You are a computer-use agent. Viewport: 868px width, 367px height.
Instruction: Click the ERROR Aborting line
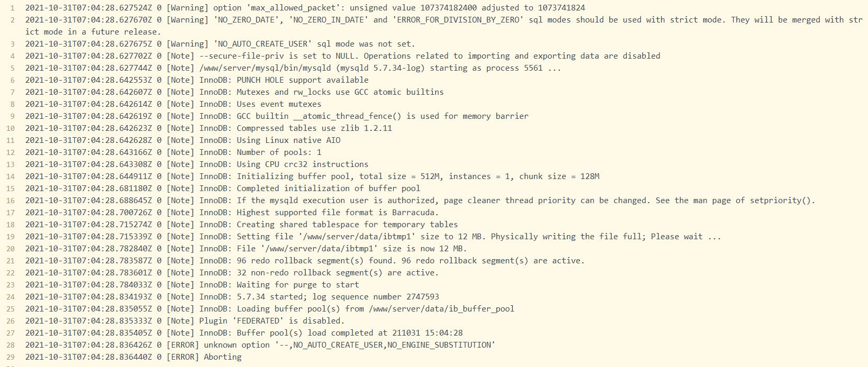133,357
